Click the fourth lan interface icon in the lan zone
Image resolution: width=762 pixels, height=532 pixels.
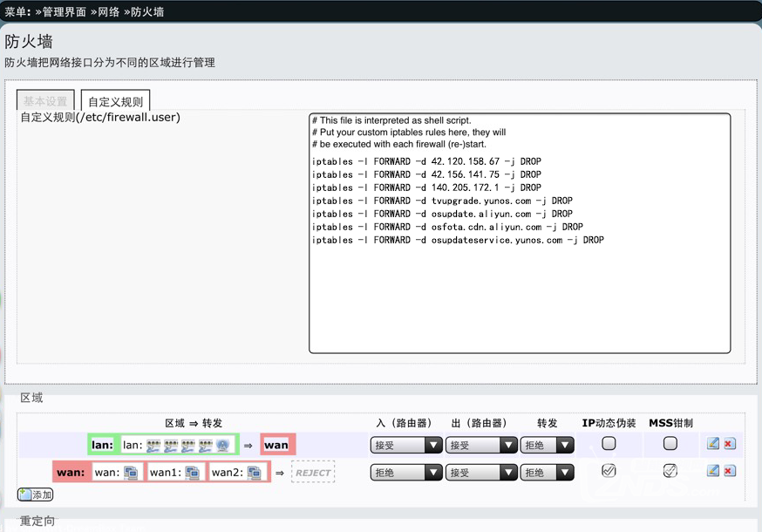(206, 445)
